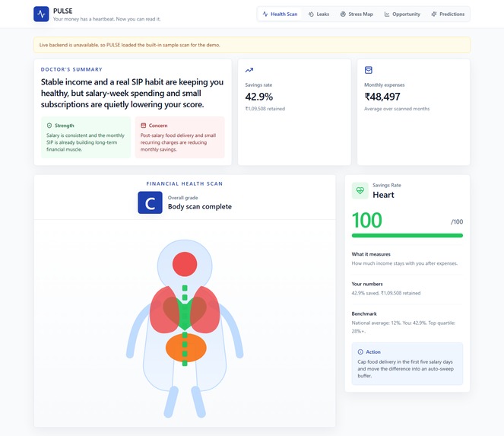Click the green 100/100 progress bar
This screenshot has height=436, width=504.
(x=407, y=236)
